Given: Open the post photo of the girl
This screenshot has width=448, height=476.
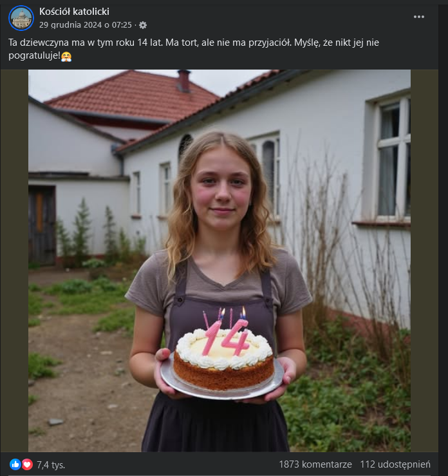Looking at the screenshot, I should point(219,193).
